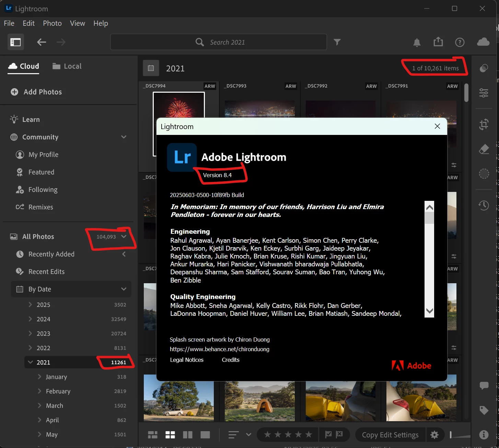Open Recent Edits
This screenshot has width=499, height=448.
(x=46, y=272)
